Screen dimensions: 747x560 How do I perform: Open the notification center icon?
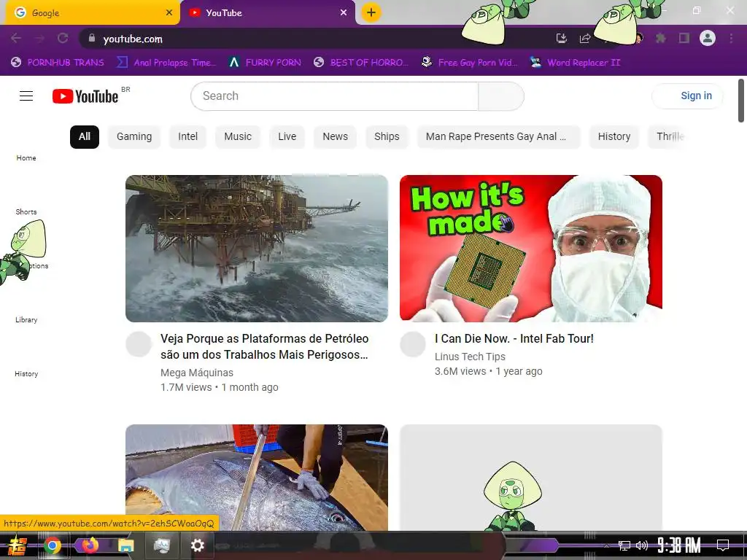[x=723, y=545]
